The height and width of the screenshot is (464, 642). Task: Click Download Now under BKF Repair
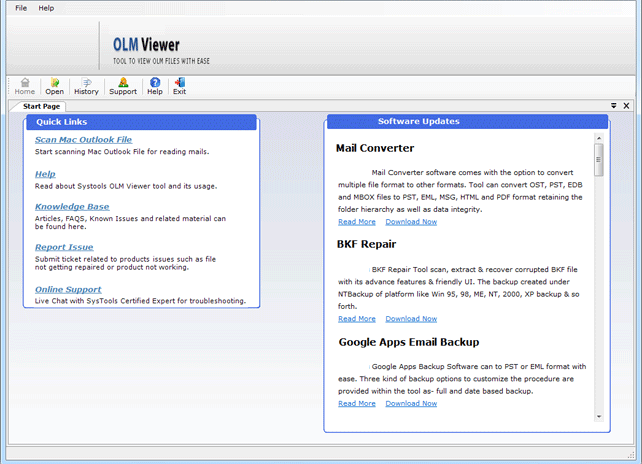coord(411,319)
